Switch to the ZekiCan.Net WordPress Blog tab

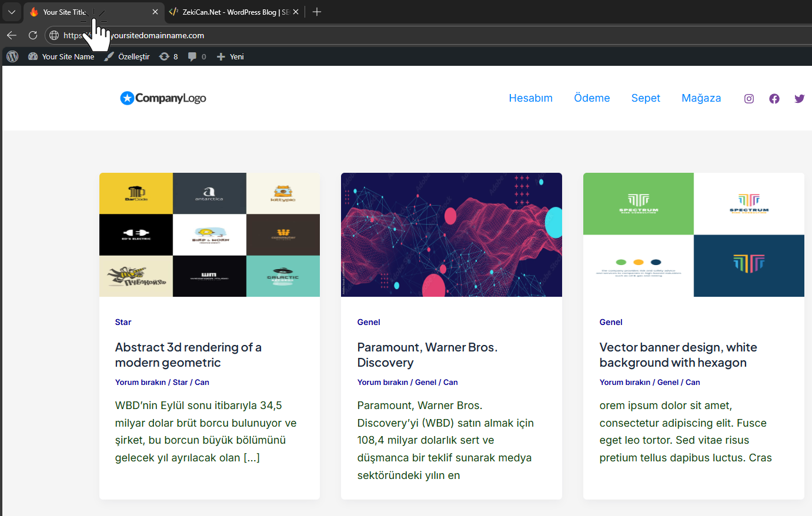(x=232, y=12)
